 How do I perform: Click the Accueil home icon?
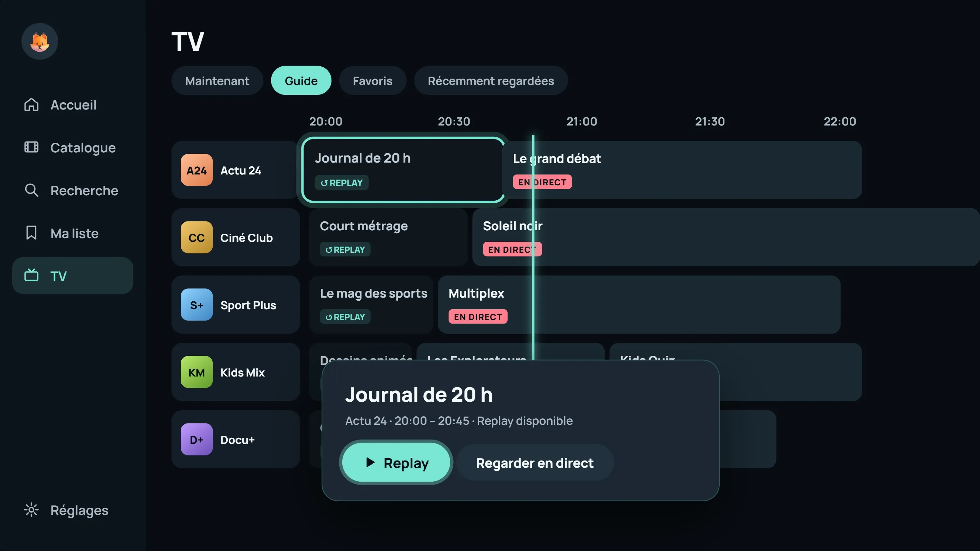[x=31, y=104]
